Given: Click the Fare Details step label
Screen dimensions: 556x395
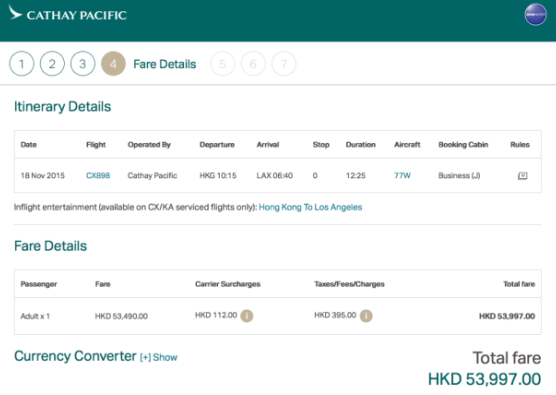Looking at the screenshot, I should coord(165,64).
